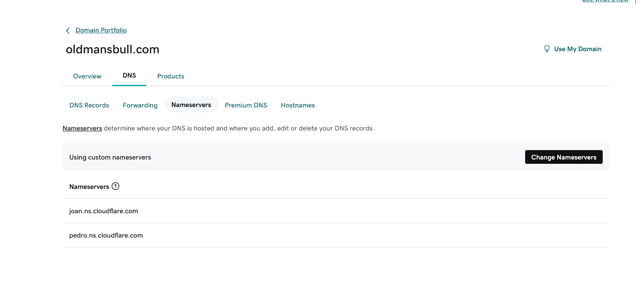Switch to the Overview tab
This screenshot has width=644, height=290.
[x=87, y=76]
